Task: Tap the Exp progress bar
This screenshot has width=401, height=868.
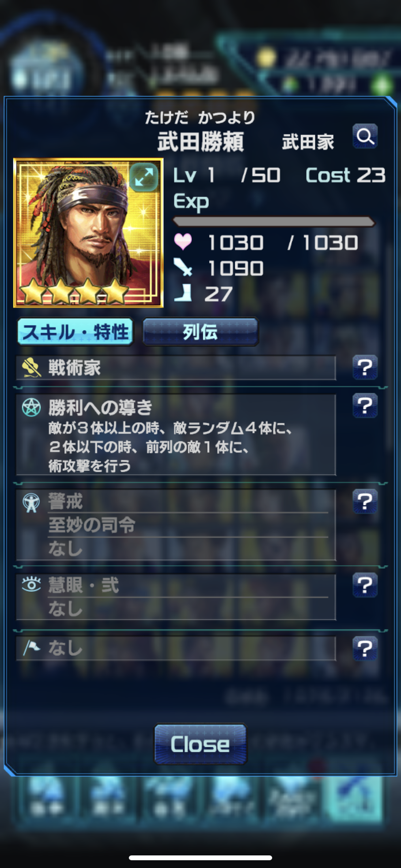Action: [274, 222]
